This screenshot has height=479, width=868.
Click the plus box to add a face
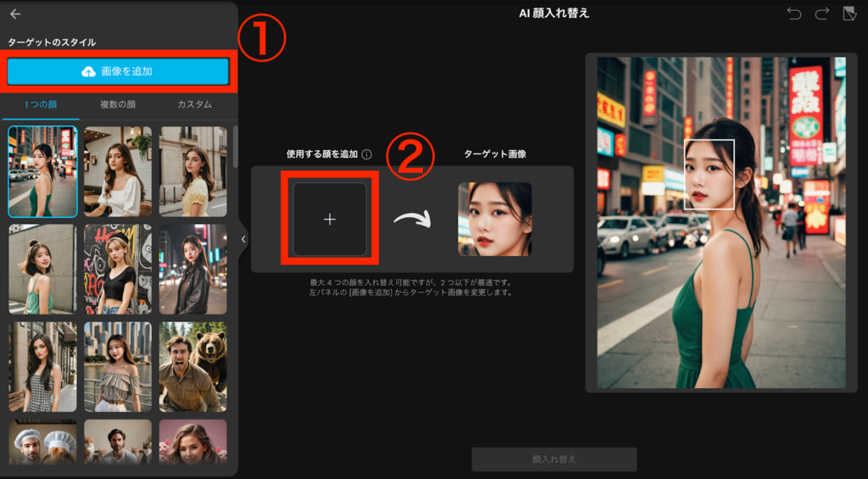[330, 220]
